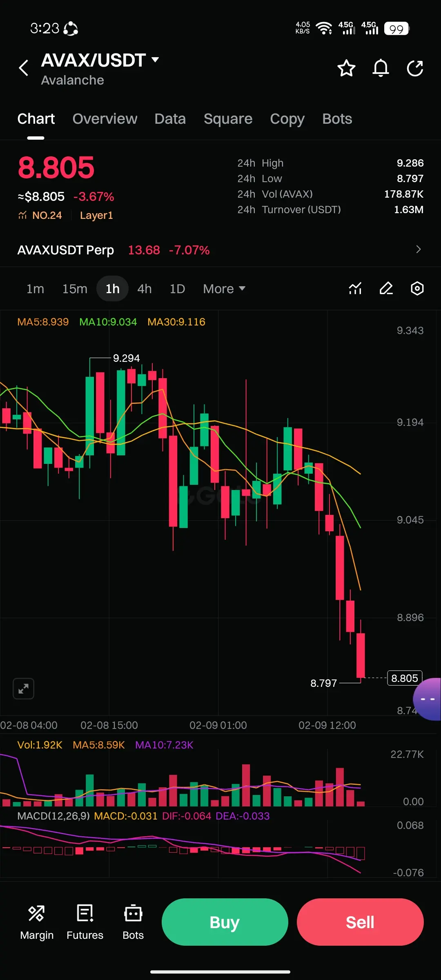
Task: Tap the 24h Vol value 178.87K
Action: (404, 194)
